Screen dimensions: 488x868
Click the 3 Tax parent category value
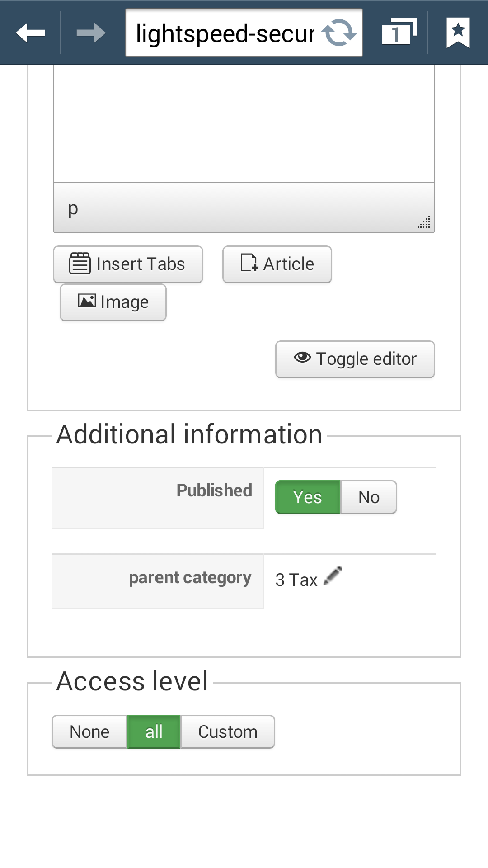click(x=296, y=580)
